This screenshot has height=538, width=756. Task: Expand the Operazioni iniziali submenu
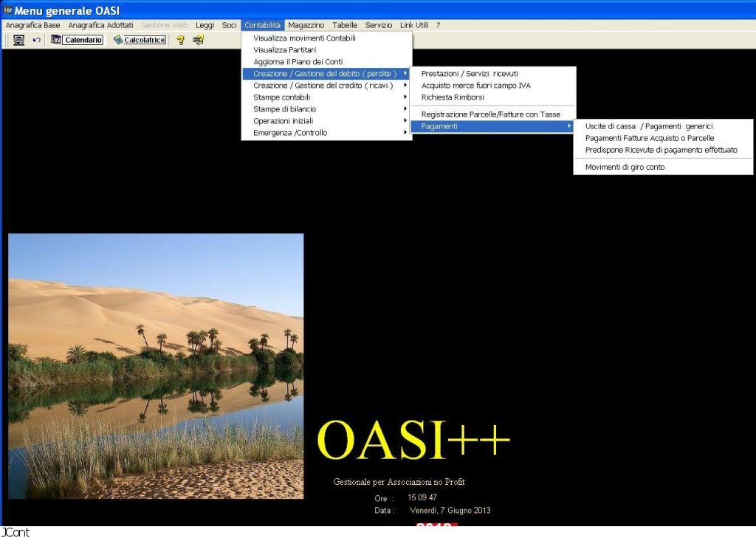click(x=283, y=121)
